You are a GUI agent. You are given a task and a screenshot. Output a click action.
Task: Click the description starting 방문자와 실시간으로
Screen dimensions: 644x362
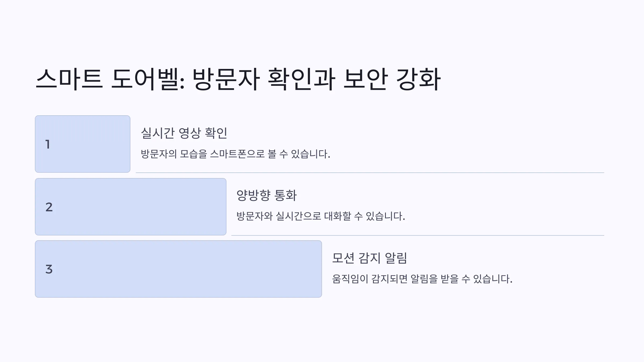click(x=321, y=216)
